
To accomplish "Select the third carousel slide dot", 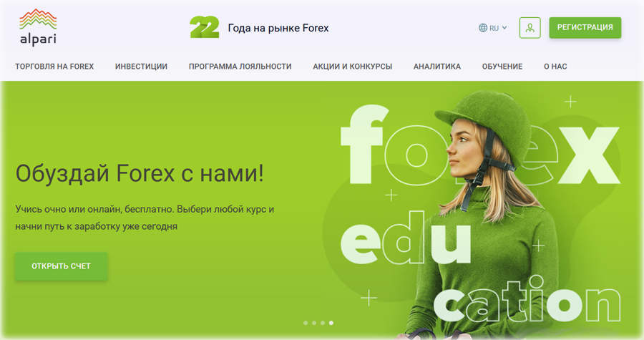I will pyautogui.click(x=323, y=323).
